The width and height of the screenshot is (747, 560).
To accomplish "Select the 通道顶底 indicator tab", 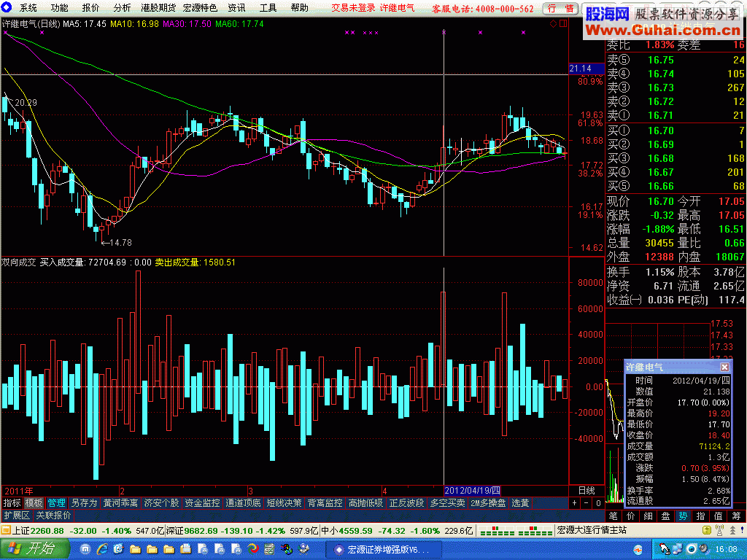I will coord(244,503).
